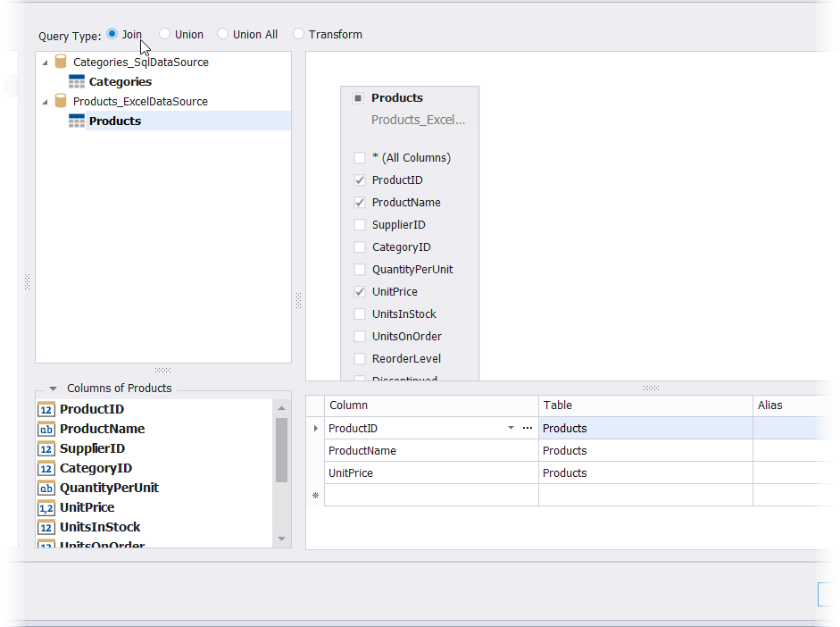Uncheck the UnitPrice column checkbox
This screenshot has height=627, width=840.
360,292
